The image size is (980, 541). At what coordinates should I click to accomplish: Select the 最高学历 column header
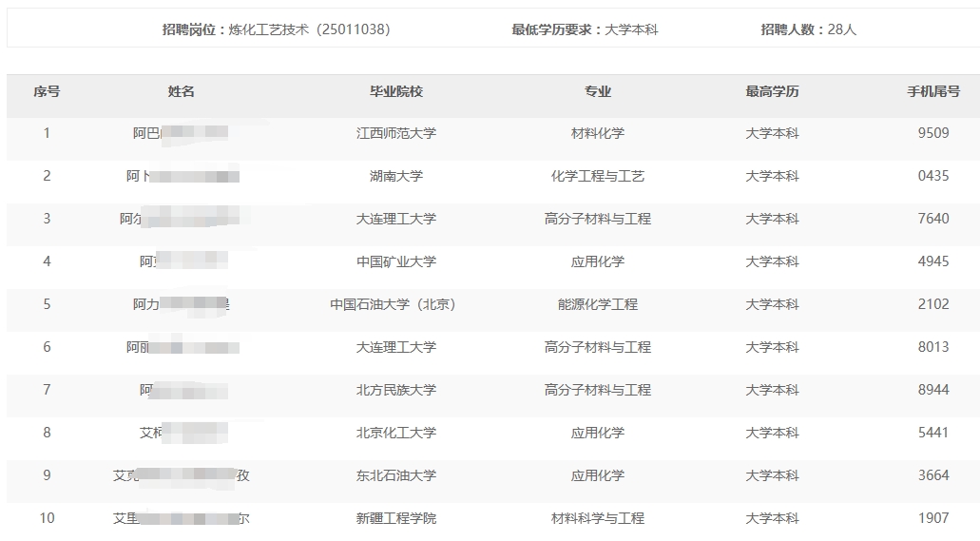(x=772, y=91)
